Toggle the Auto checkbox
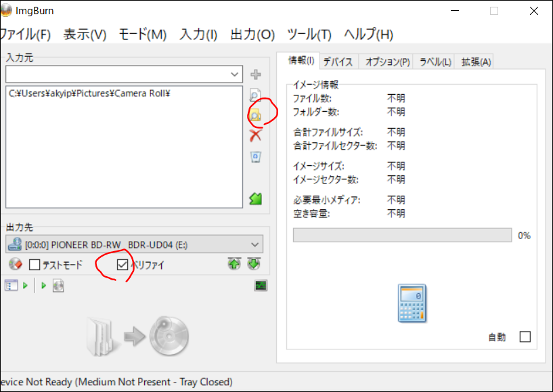This screenshot has height=392, width=553. 525,336
